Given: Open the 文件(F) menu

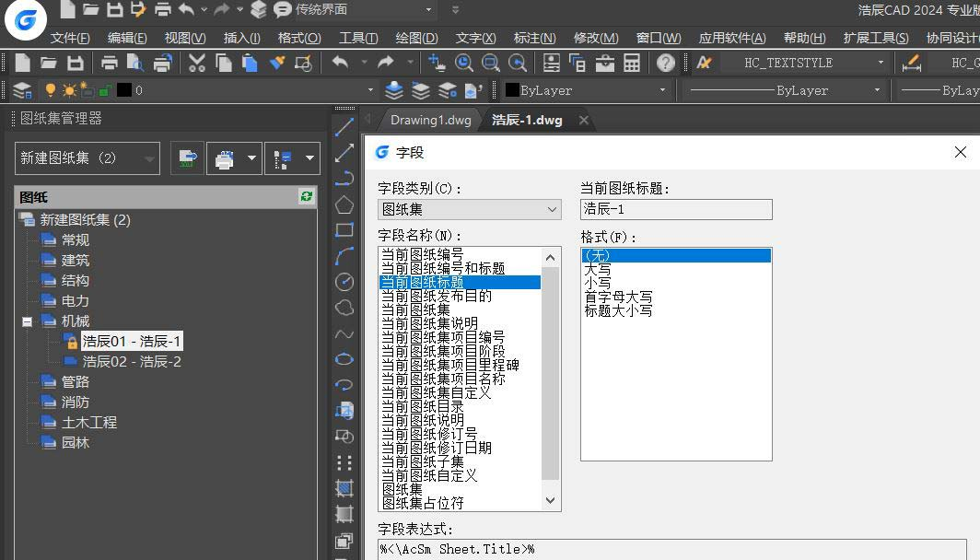Looking at the screenshot, I should [70, 38].
